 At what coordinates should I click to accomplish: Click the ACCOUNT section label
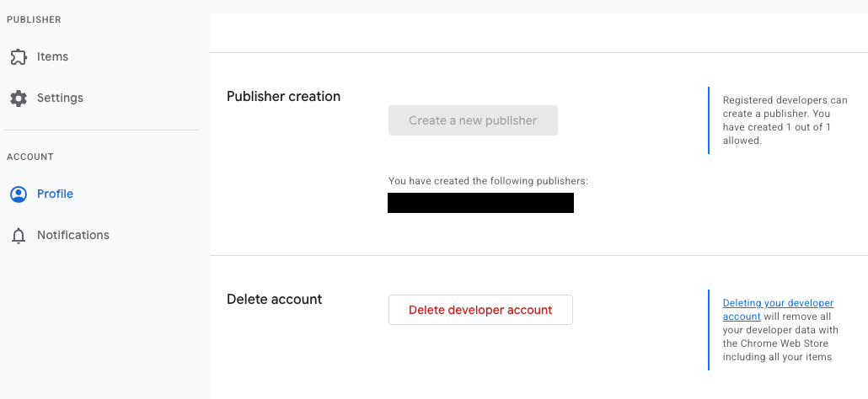coord(29,157)
